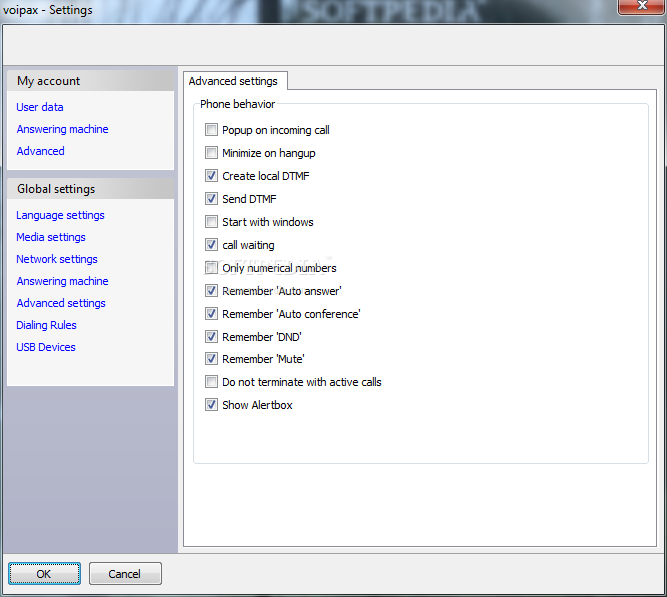667x597 pixels.
Task: Close the voipax Settings window
Action: tap(641, 6)
